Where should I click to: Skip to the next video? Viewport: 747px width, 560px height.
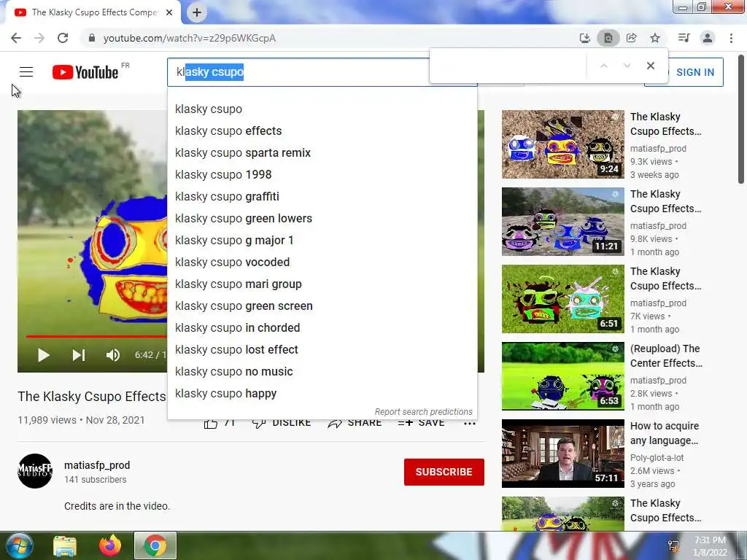tap(79, 355)
